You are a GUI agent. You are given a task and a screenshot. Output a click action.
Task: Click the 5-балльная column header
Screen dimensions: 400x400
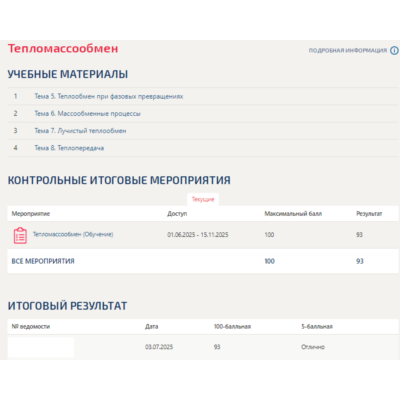317,327
